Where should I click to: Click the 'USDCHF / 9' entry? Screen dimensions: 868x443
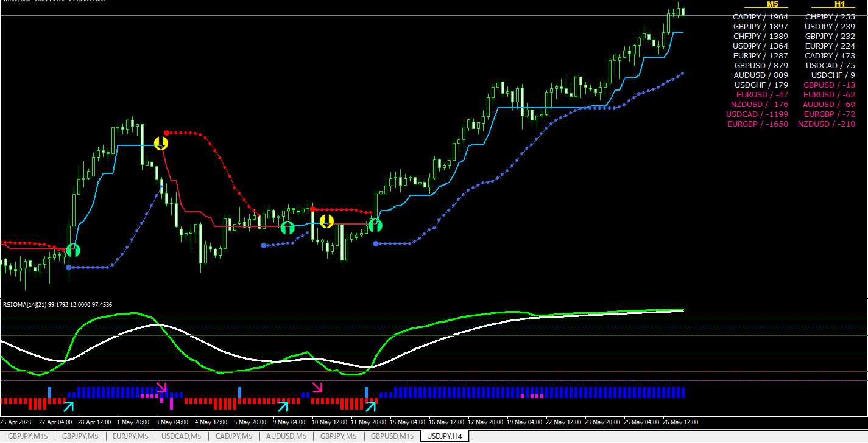point(833,75)
